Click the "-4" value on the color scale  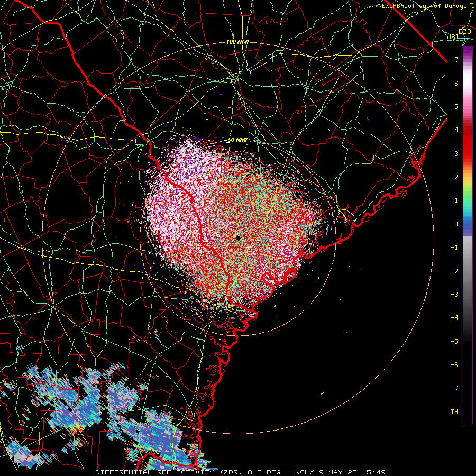(454, 318)
